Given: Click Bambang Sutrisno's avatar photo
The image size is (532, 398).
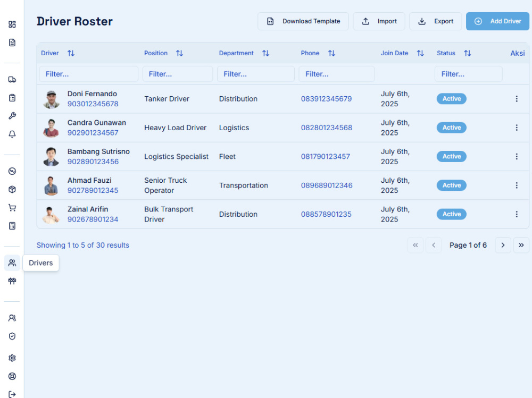Looking at the screenshot, I should point(51,157).
